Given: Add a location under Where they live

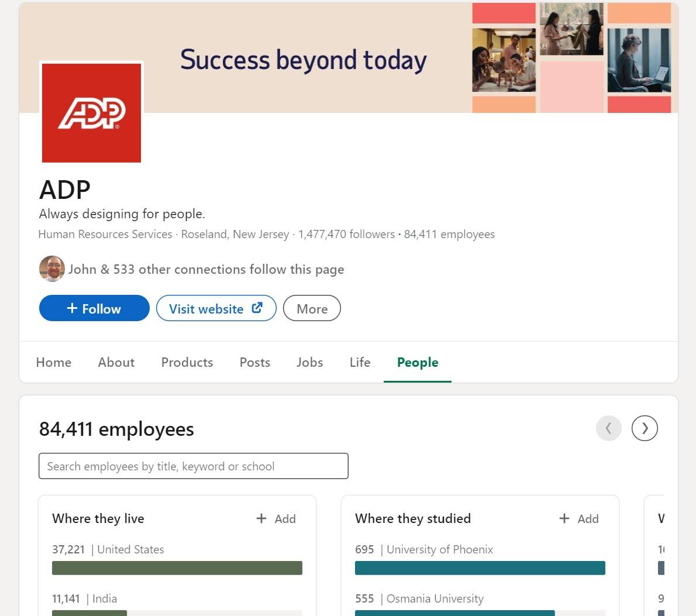Looking at the screenshot, I should (276, 518).
